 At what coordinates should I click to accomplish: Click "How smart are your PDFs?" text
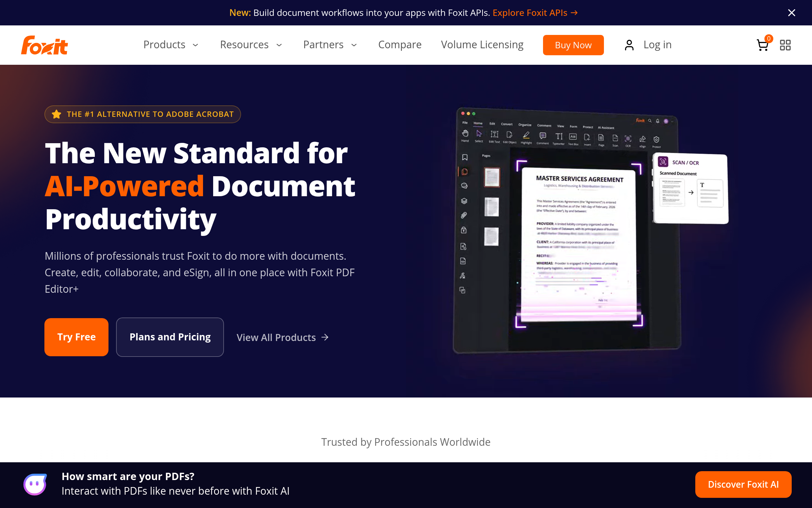coord(128,477)
